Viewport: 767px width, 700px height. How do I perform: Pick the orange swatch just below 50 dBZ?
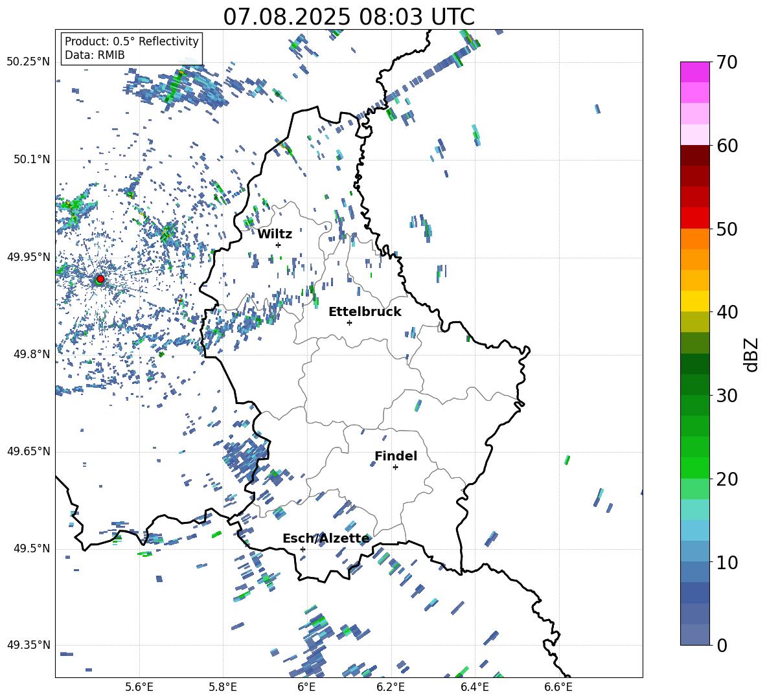click(695, 238)
